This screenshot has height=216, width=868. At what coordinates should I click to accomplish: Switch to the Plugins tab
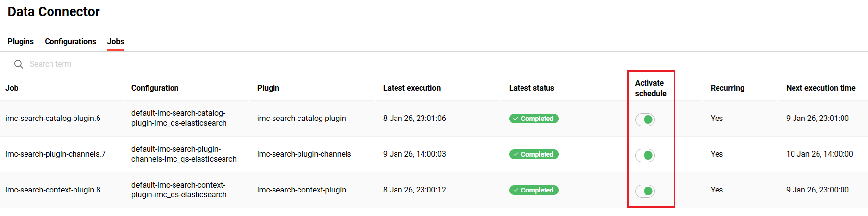[x=21, y=42]
